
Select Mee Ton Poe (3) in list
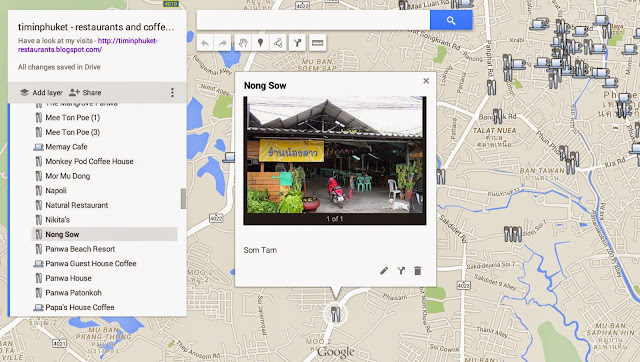(104, 132)
